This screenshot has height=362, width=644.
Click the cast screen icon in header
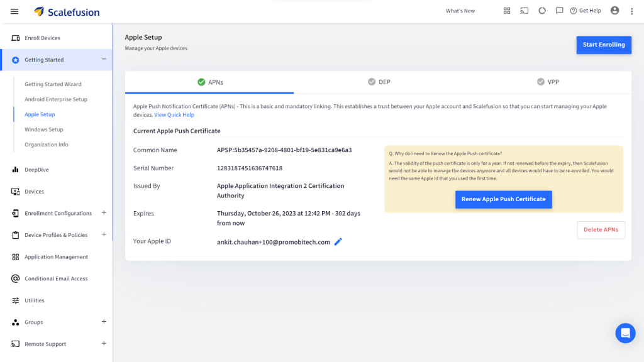coord(525,11)
